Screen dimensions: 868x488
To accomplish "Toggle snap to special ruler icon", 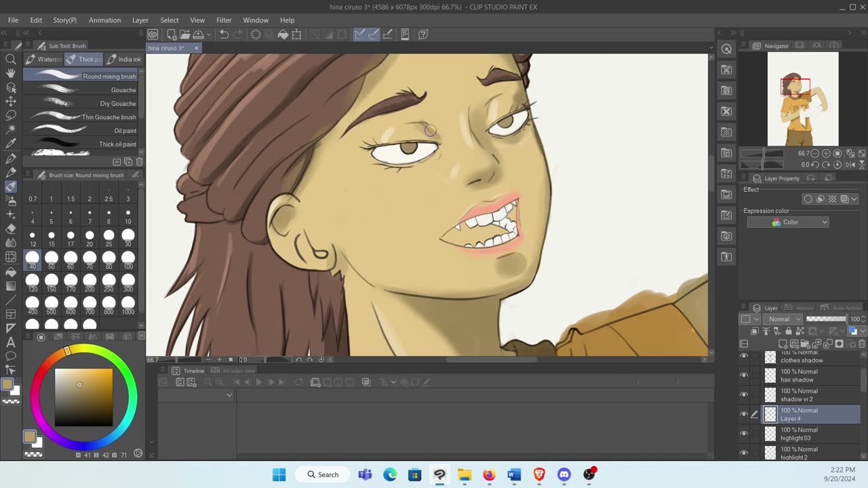I will [373, 34].
